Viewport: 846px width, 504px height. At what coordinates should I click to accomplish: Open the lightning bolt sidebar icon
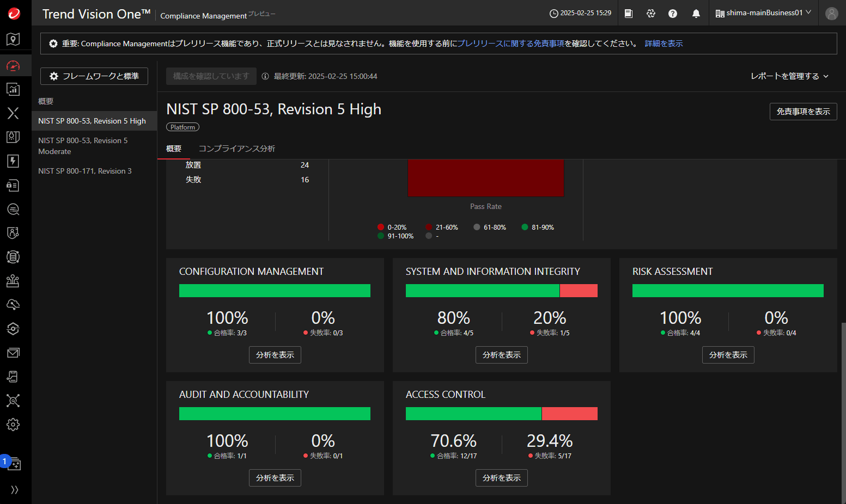[x=13, y=161]
